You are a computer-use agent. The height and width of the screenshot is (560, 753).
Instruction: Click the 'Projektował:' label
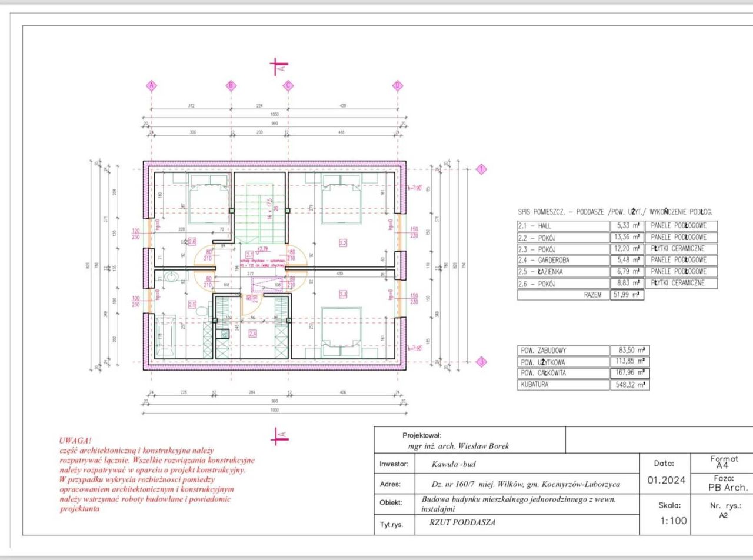tap(422, 435)
